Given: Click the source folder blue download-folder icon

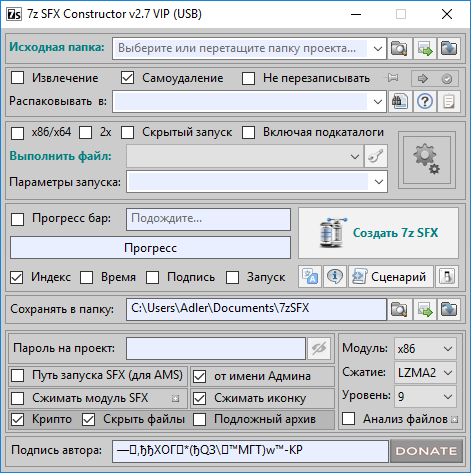Looking at the screenshot, I should pyautogui.click(x=449, y=49).
